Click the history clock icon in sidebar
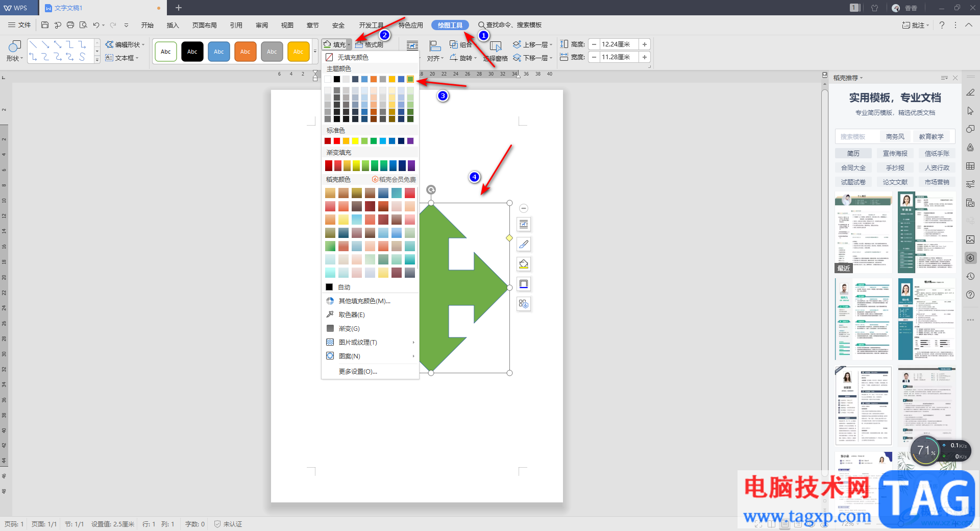980x531 pixels. [970, 276]
